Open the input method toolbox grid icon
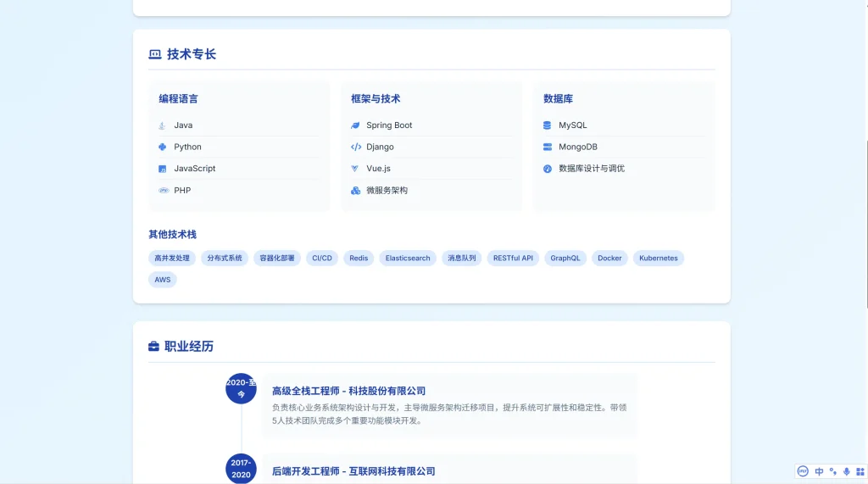This screenshot has height=484, width=868. pyautogui.click(x=860, y=471)
